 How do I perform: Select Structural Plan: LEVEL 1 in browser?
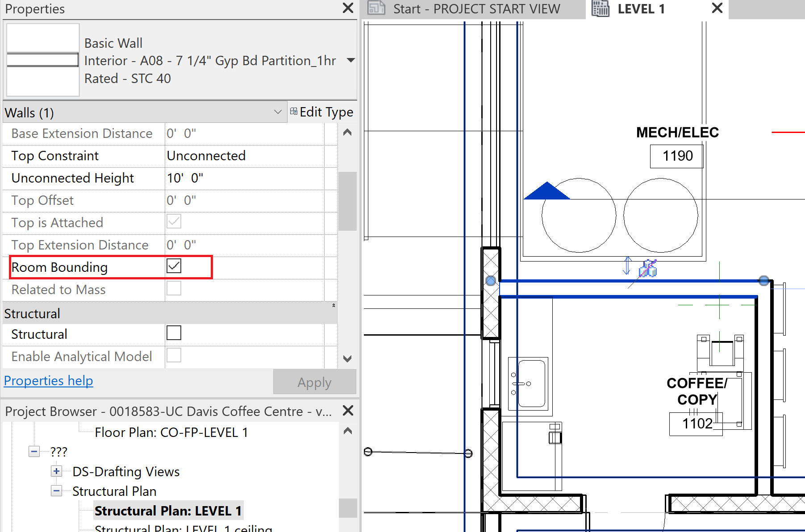(168, 511)
